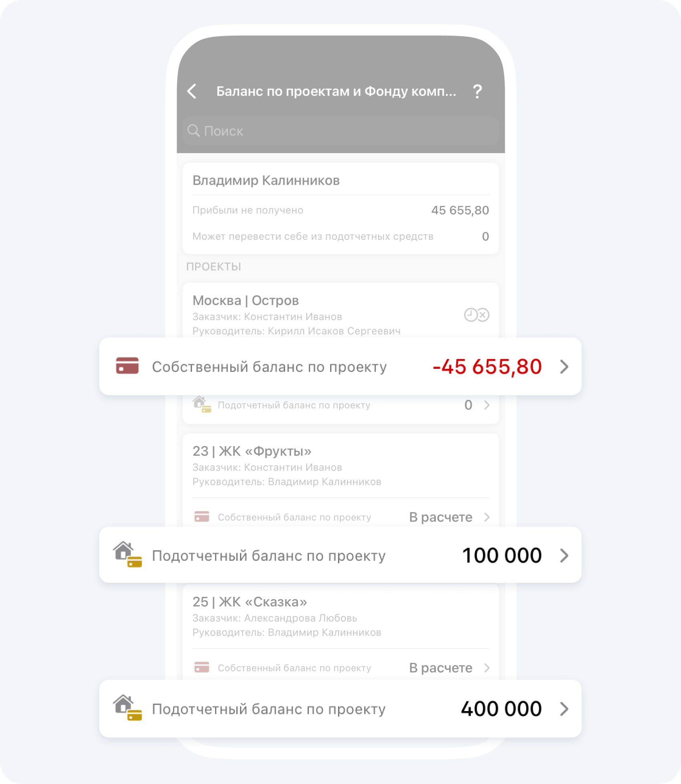The width and height of the screenshot is (681, 784).
Task: Focus the Поиск search field
Action: [341, 131]
